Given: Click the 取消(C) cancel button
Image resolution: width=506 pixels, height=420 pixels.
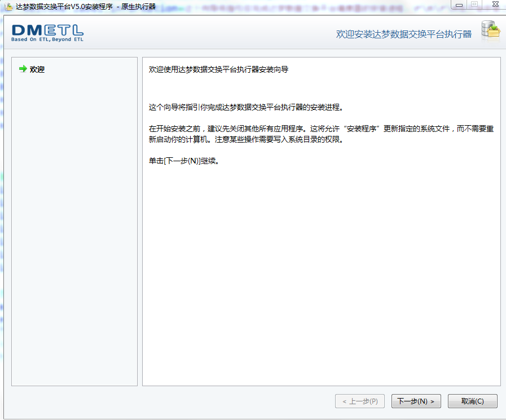Looking at the screenshot, I should click(x=473, y=401).
